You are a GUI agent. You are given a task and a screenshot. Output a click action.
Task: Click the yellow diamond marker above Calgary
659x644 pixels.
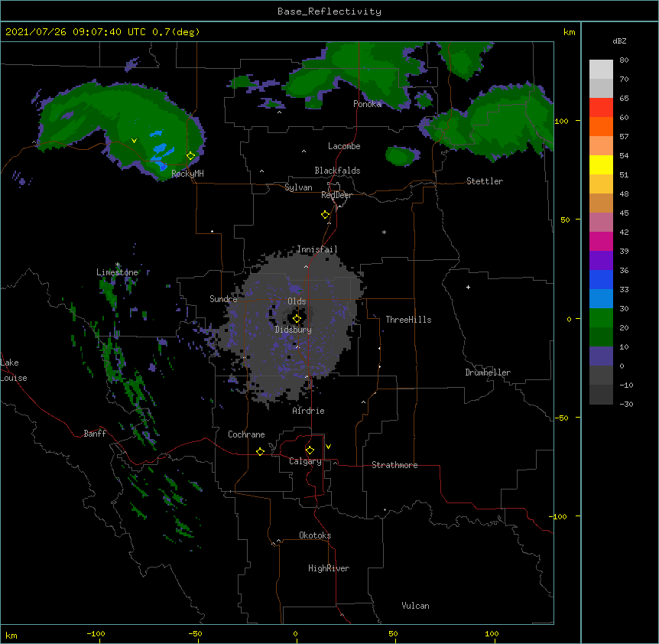pos(310,450)
